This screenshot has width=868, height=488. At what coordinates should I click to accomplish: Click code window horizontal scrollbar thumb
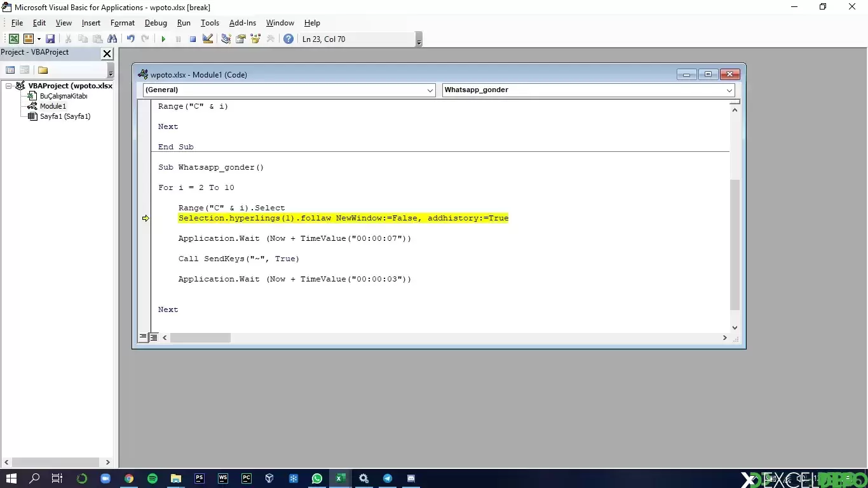coord(200,337)
